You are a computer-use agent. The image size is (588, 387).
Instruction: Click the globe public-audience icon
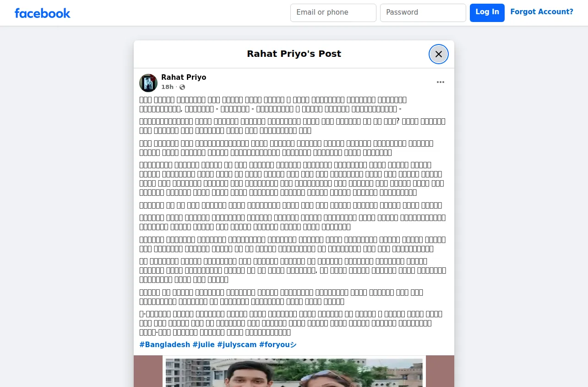coord(182,87)
